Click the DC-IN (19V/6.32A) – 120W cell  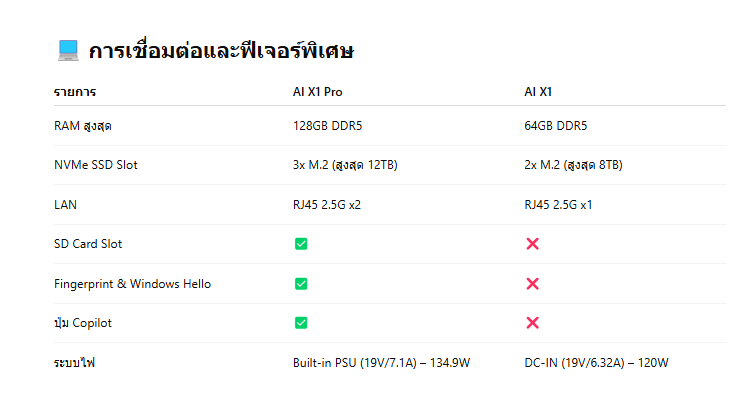[596, 362]
